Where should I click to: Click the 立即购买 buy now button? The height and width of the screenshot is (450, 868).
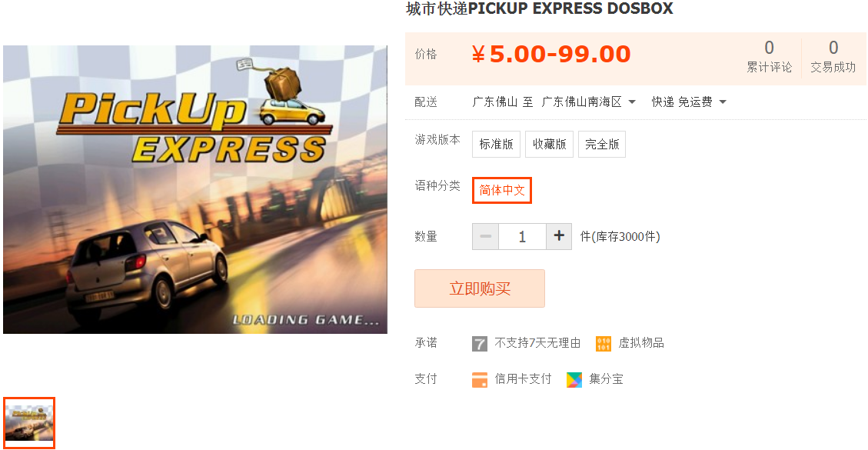tap(480, 288)
